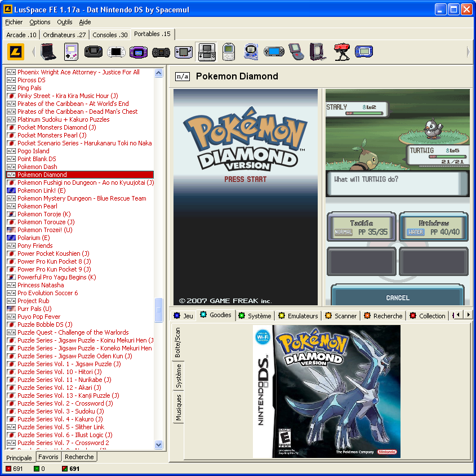Click the Pokemon Diamond title screen snapshot

click(x=245, y=197)
